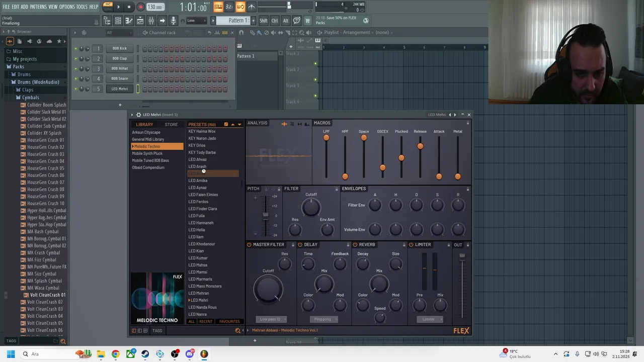
Task: Open FLEX plugin settings gear icon
Action: coord(139,115)
